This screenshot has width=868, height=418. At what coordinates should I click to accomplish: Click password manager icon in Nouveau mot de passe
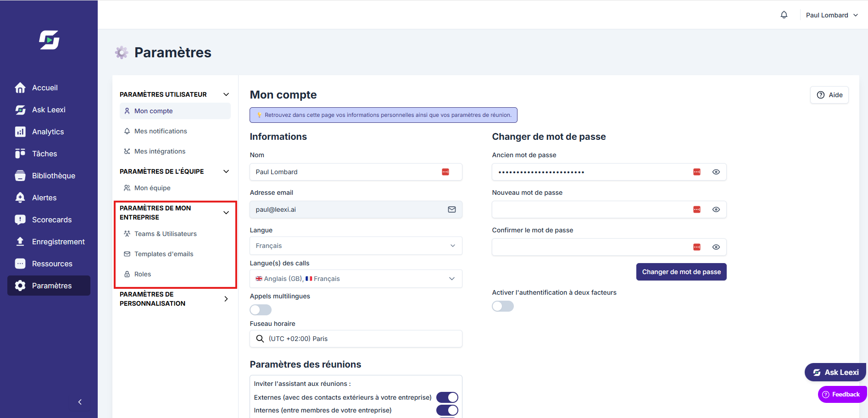click(x=697, y=209)
